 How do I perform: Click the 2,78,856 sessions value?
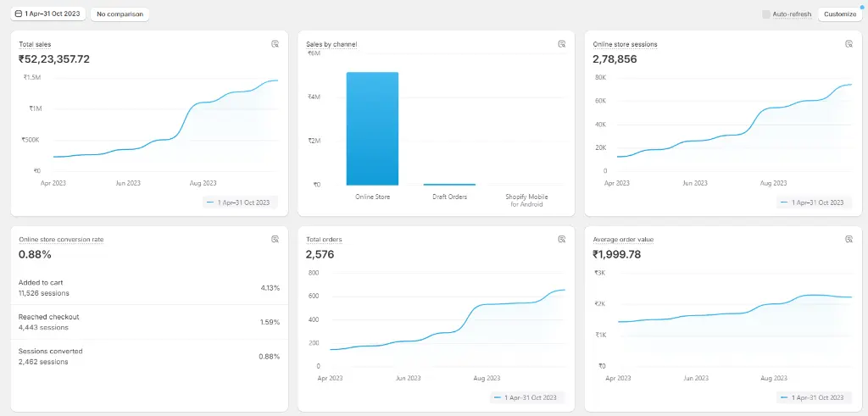(615, 59)
